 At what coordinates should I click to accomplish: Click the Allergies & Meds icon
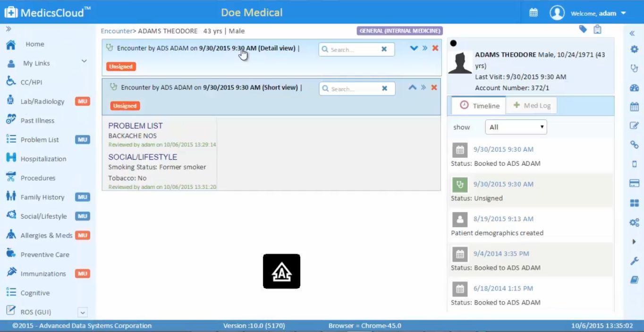(11, 234)
